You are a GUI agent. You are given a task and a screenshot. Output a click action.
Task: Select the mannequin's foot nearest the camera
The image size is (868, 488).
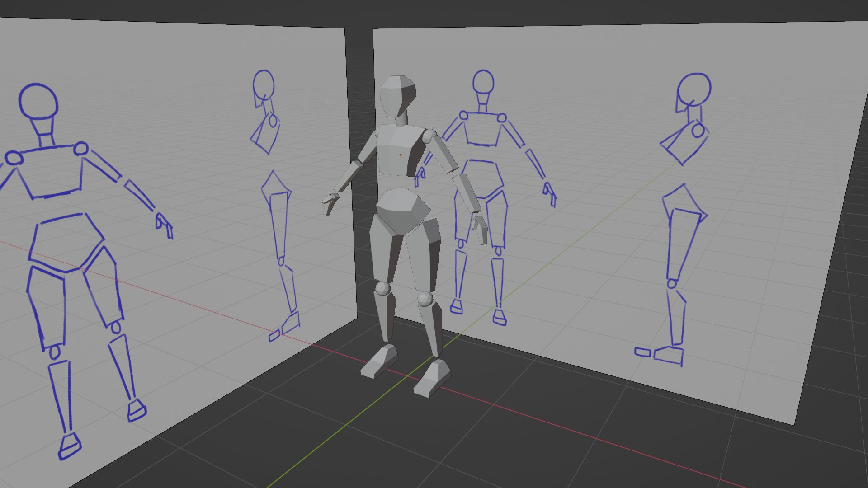pyautogui.click(x=432, y=377)
